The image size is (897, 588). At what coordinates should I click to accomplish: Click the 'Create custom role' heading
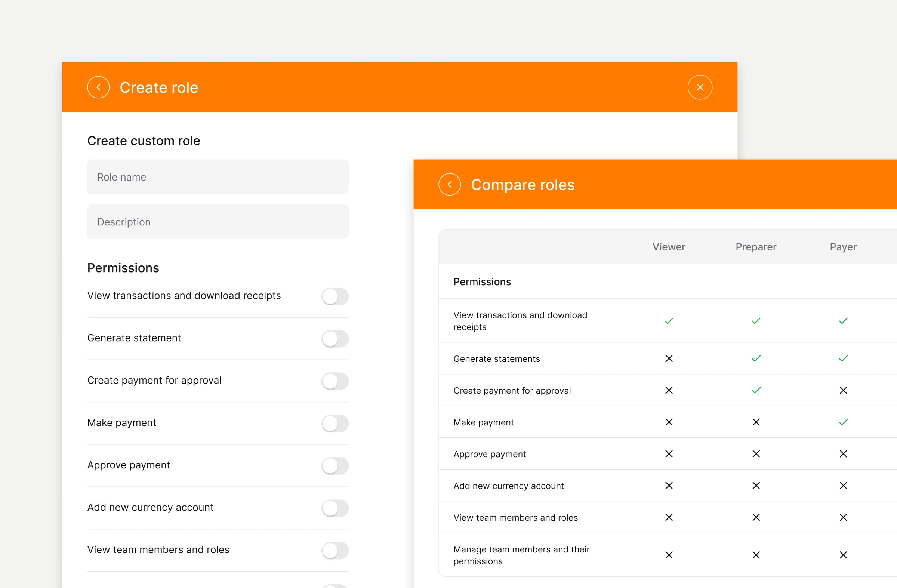click(x=144, y=141)
